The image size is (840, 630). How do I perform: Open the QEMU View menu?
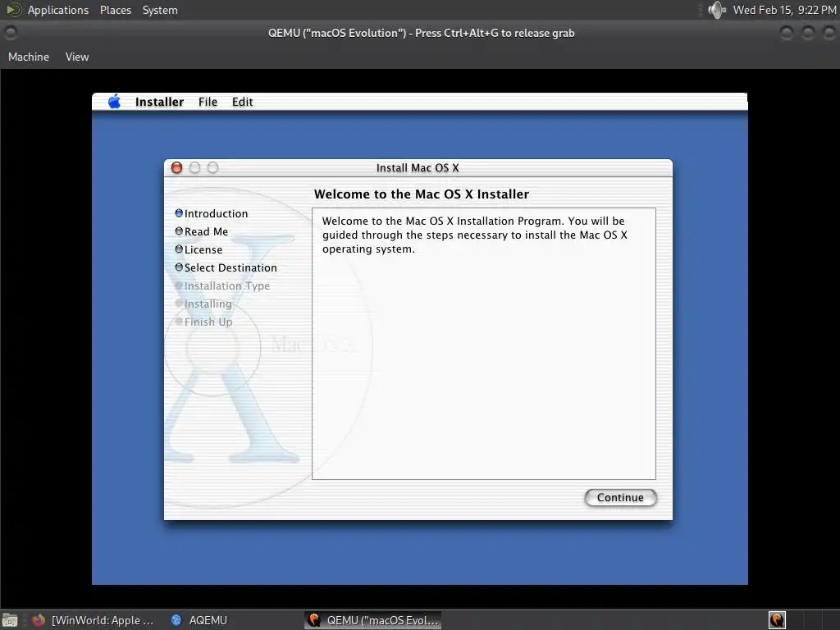[x=77, y=57]
